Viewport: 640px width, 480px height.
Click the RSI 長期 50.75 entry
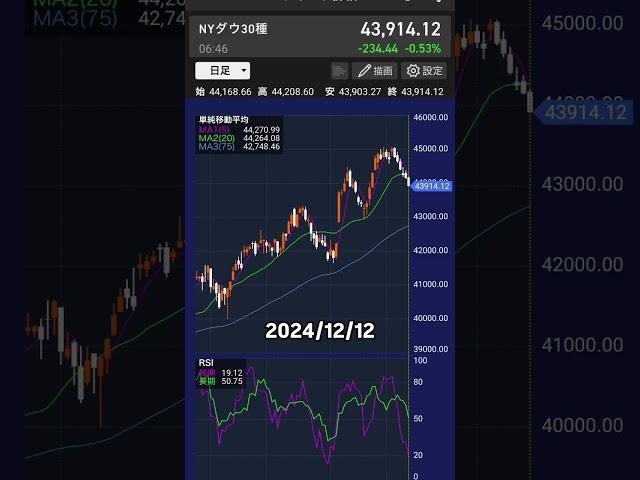(x=220, y=381)
